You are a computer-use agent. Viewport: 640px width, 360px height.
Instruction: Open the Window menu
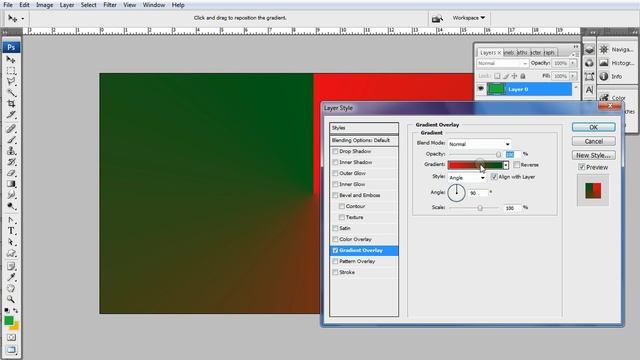[x=153, y=5]
